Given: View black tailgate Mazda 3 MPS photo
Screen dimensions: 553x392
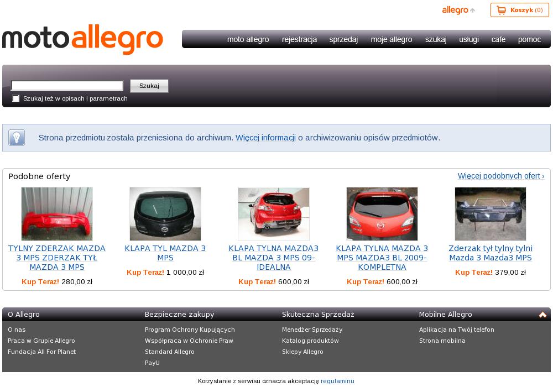Looking at the screenshot, I should pyautogui.click(x=165, y=213).
